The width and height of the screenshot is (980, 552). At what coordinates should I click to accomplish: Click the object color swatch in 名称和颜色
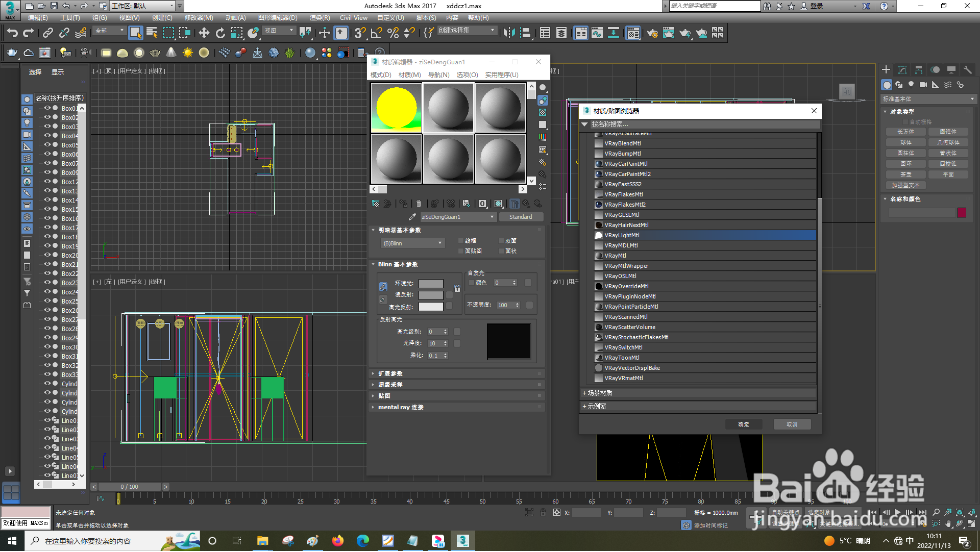pos(962,213)
